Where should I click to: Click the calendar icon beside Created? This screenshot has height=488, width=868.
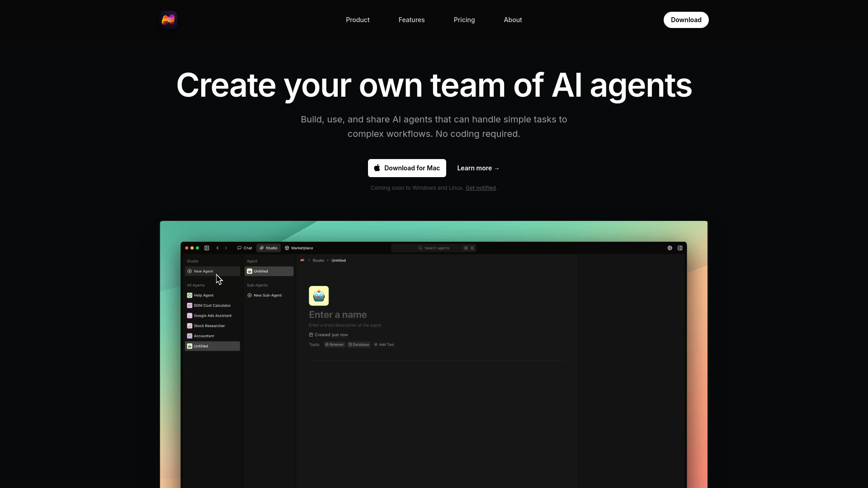coord(311,334)
